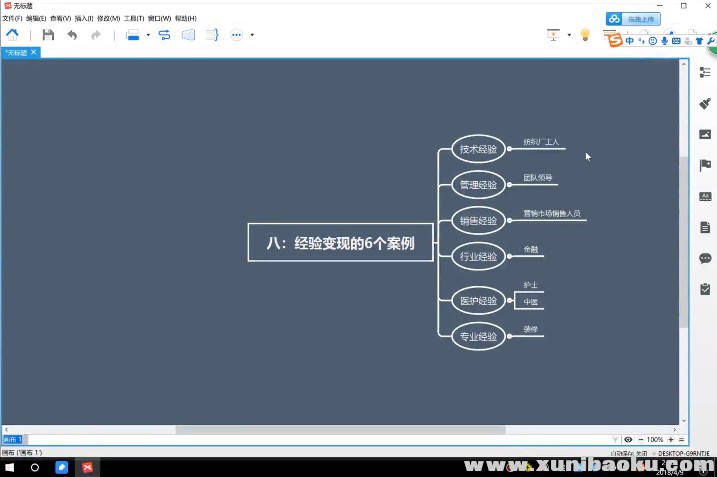Click the blue cloud upload button
The height and width of the screenshot is (477, 717).
pos(634,18)
